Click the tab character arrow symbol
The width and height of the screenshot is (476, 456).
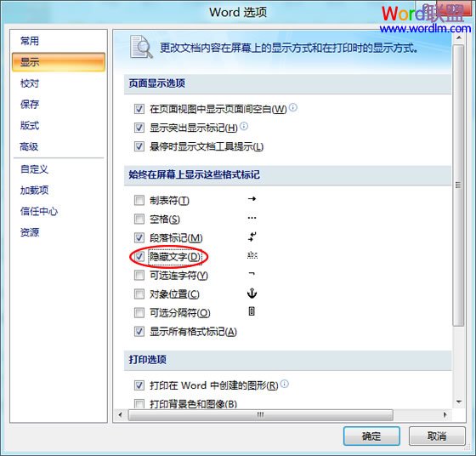pyautogui.click(x=252, y=199)
